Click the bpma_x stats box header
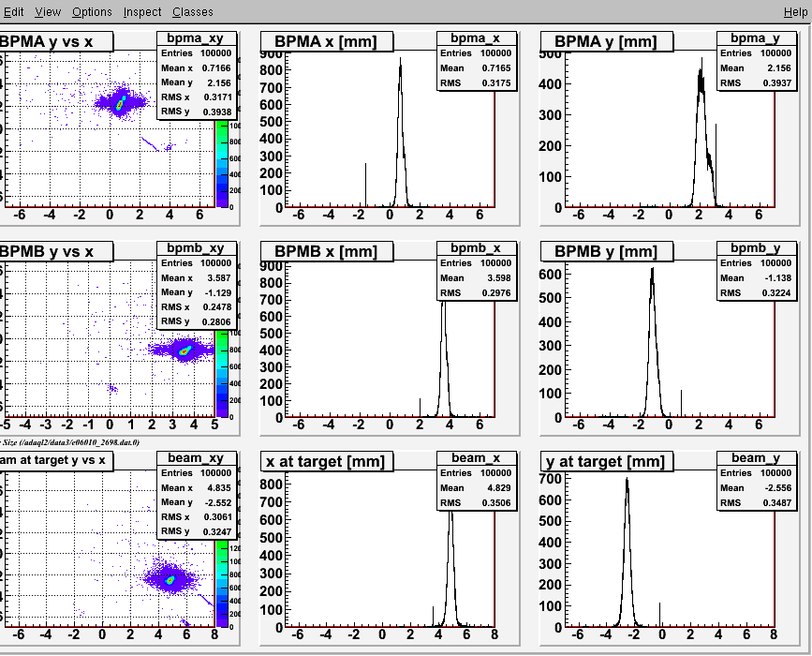This screenshot has height=656, width=812. tap(476, 37)
